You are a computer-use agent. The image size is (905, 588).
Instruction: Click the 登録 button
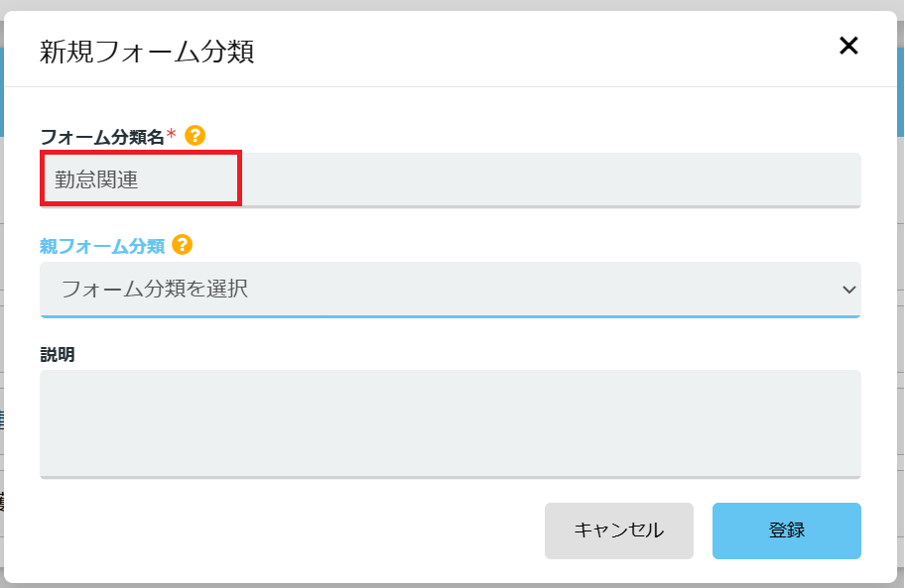(x=787, y=530)
